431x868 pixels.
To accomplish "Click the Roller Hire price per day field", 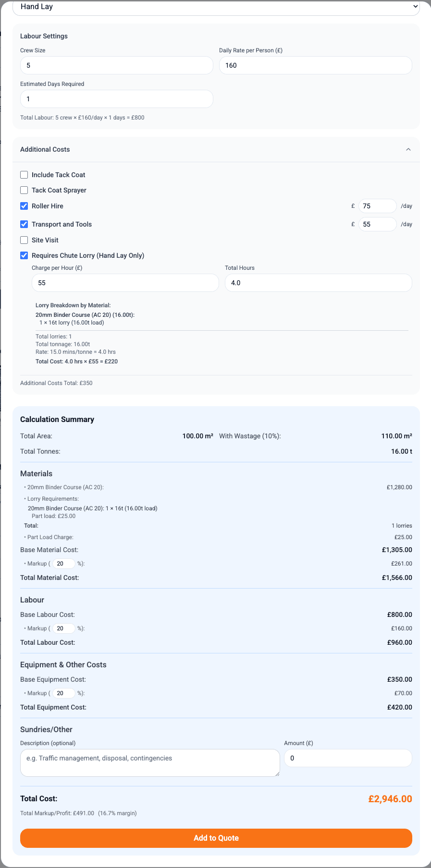I will pos(377,206).
